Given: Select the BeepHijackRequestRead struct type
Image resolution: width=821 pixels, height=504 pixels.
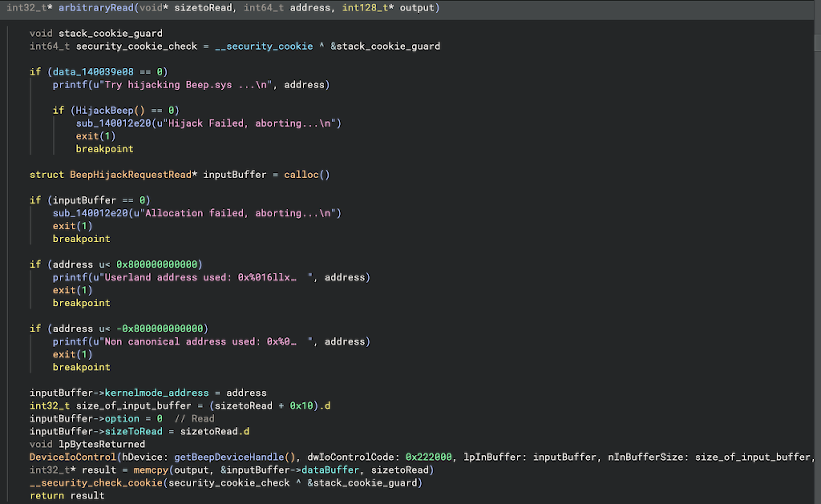Looking at the screenshot, I should coord(131,174).
